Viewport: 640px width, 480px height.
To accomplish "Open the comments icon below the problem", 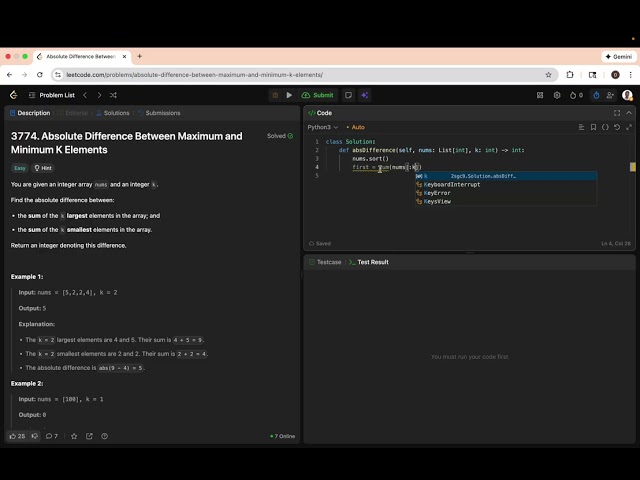I will pyautogui.click(x=50, y=436).
